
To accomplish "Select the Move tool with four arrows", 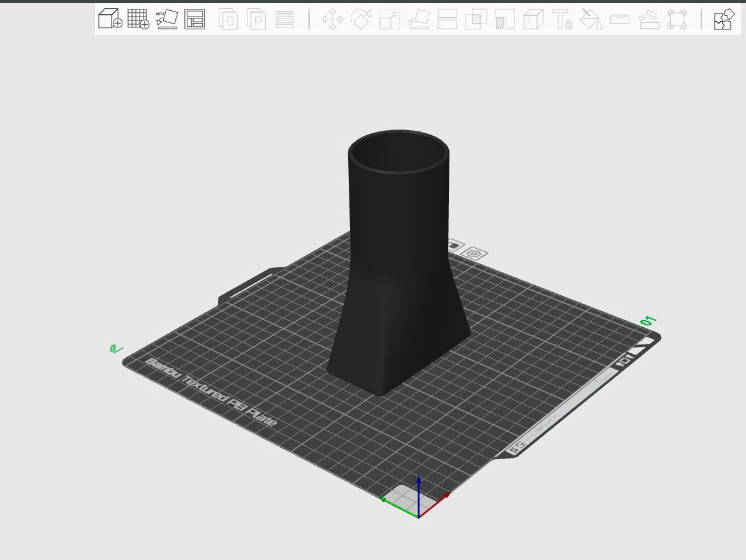I will 333,19.
